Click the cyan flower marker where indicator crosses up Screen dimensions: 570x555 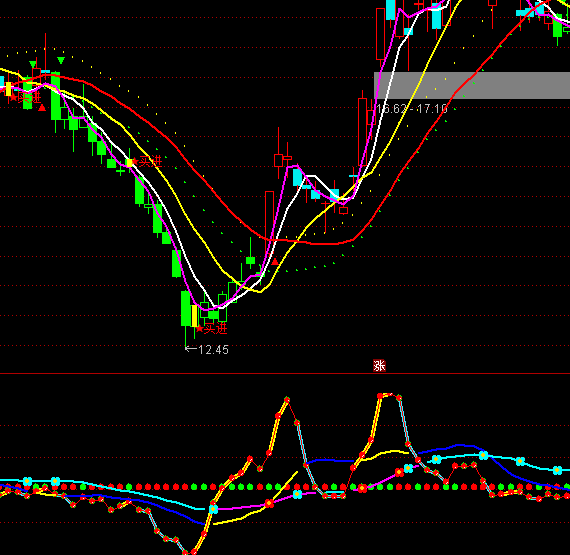[x=213, y=508]
